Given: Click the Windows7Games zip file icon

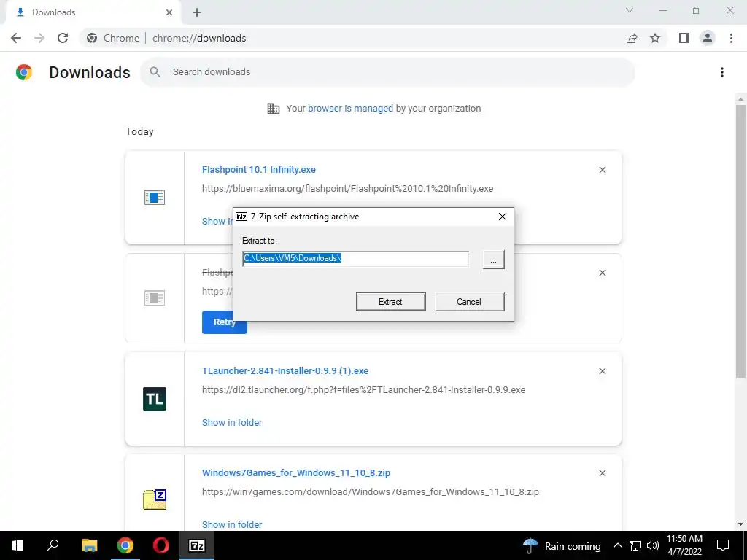Looking at the screenshot, I should 155,499.
